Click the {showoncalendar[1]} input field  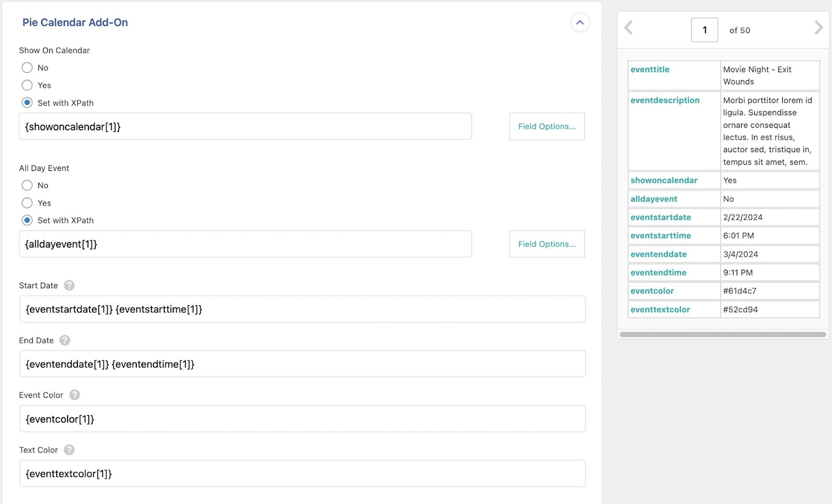coord(245,126)
